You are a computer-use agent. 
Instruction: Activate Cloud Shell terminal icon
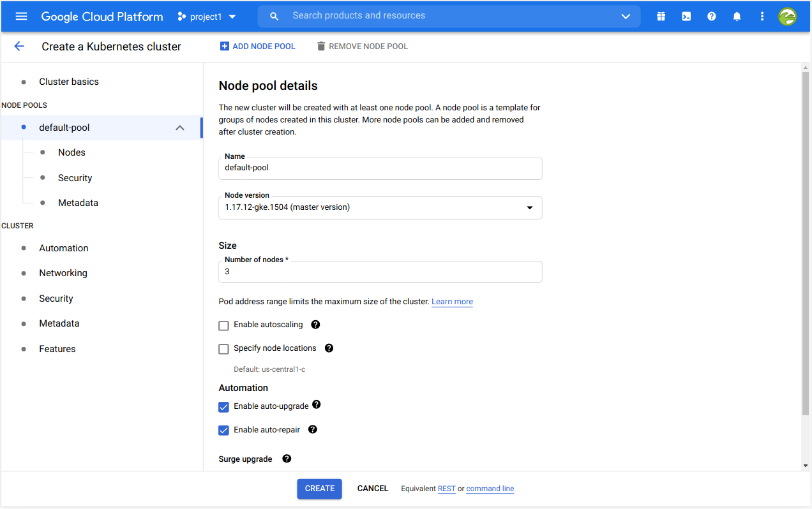pyautogui.click(x=686, y=17)
